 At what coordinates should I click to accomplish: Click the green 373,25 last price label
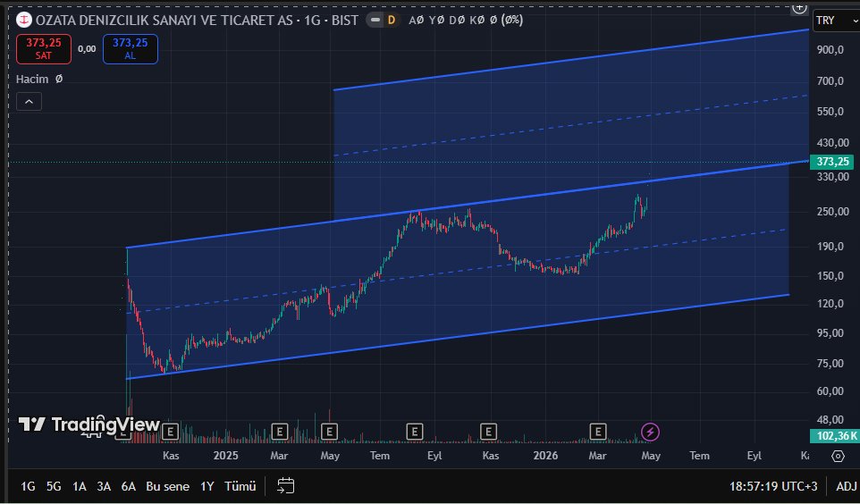tap(831, 162)
